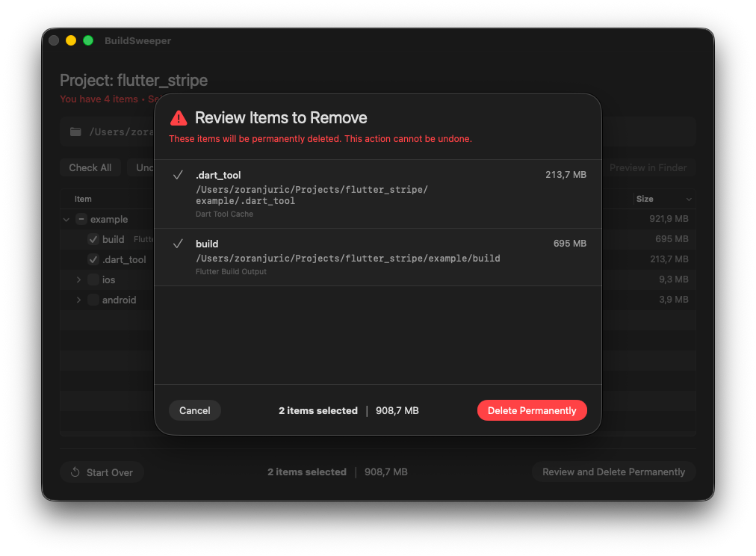
Task: Click the folder icon beside project path
Action: (x=75, y=132)
